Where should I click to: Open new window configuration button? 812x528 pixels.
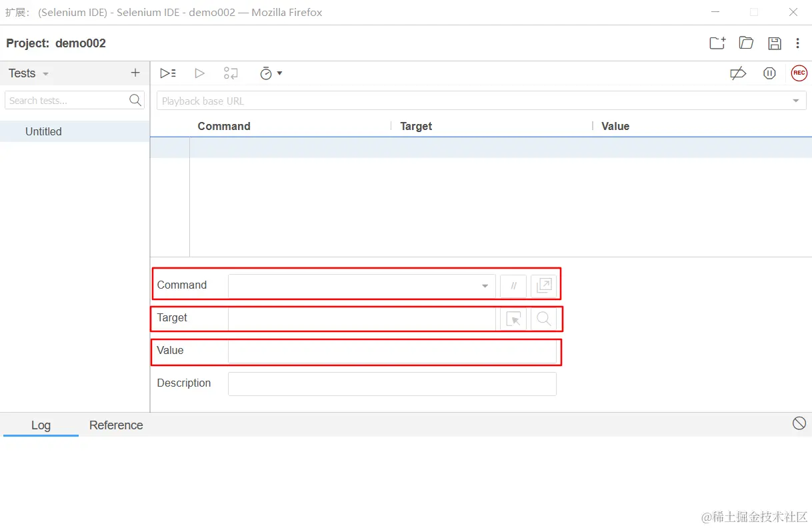pyautogui.click(x=543, y=286)
